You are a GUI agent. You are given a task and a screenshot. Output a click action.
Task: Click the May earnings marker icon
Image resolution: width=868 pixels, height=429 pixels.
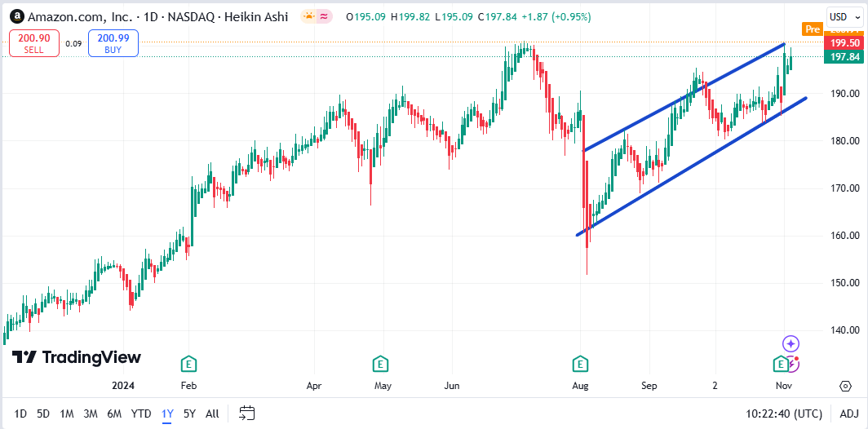[379, 364]
